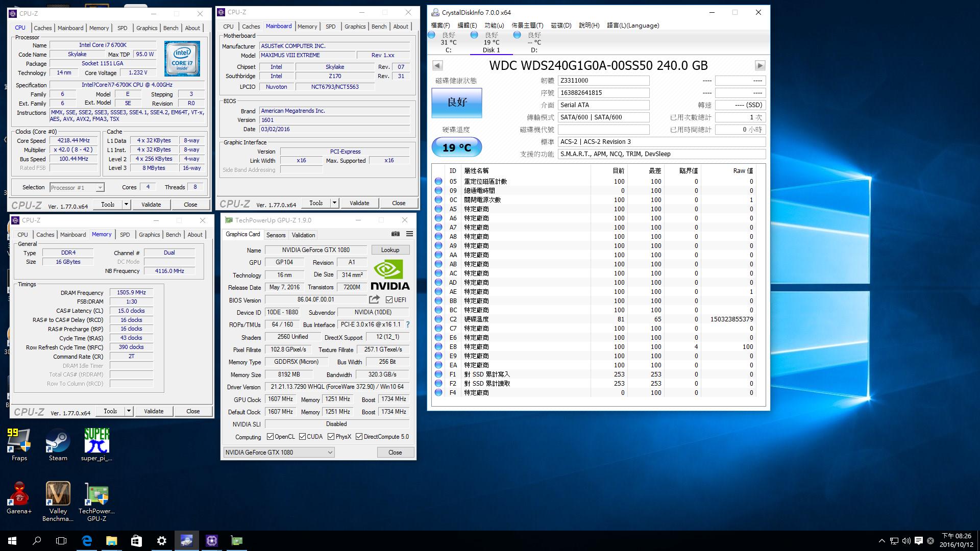Click the 19 °C temperature indicator
Image resolution: width=980 pixels, height=551 pixels.
tap(457, 148)
